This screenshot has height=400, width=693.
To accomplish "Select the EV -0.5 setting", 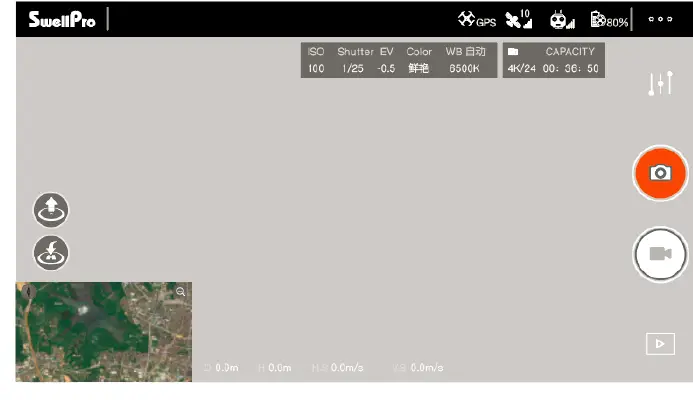I will [386, 60].
